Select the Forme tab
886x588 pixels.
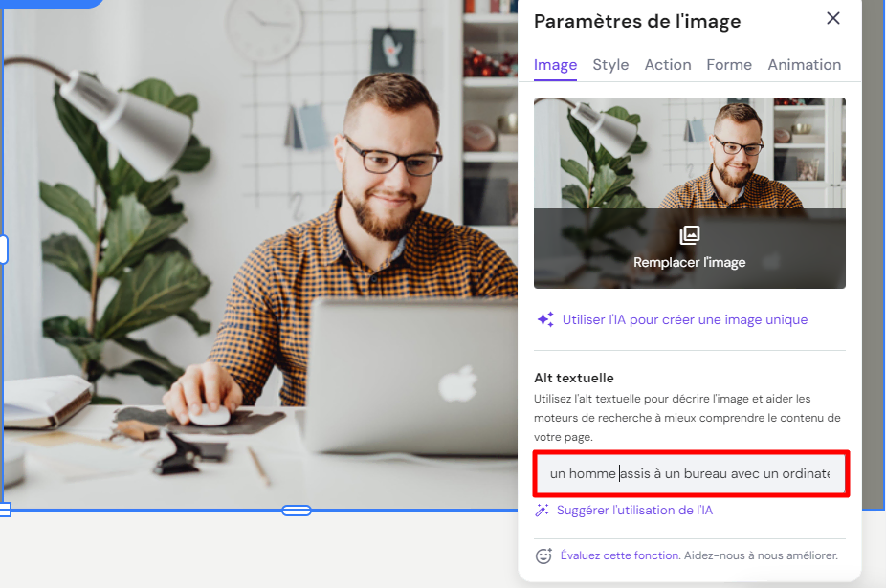[729, 65]
